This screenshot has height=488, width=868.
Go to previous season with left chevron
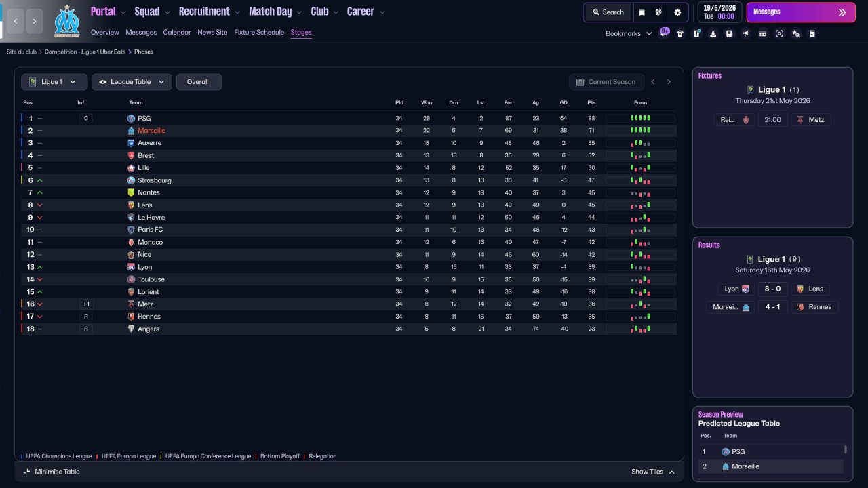point(653,82)
